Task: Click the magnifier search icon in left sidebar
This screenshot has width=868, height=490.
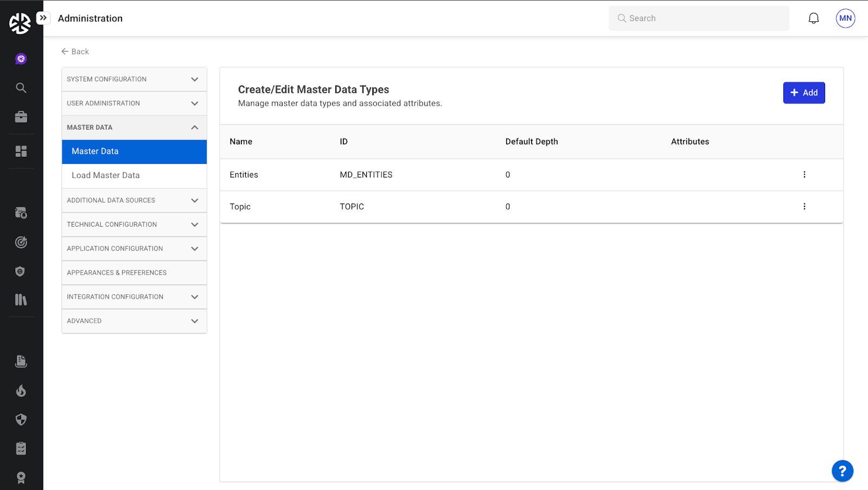Action: pos(21,88)
